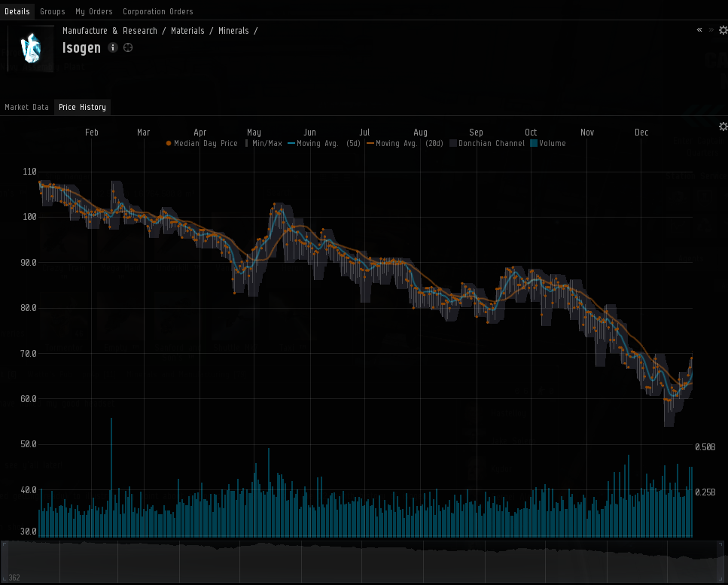Screen dimensions: 728x585
Task: Click the left handle of timeline range selector
Action: click(4, 562)
